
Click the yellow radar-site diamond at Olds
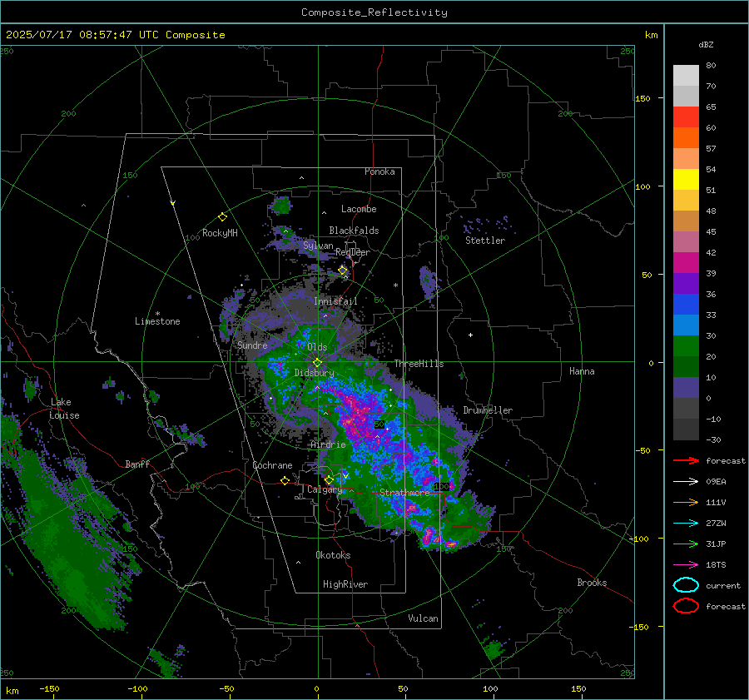[x=317, y=363]
